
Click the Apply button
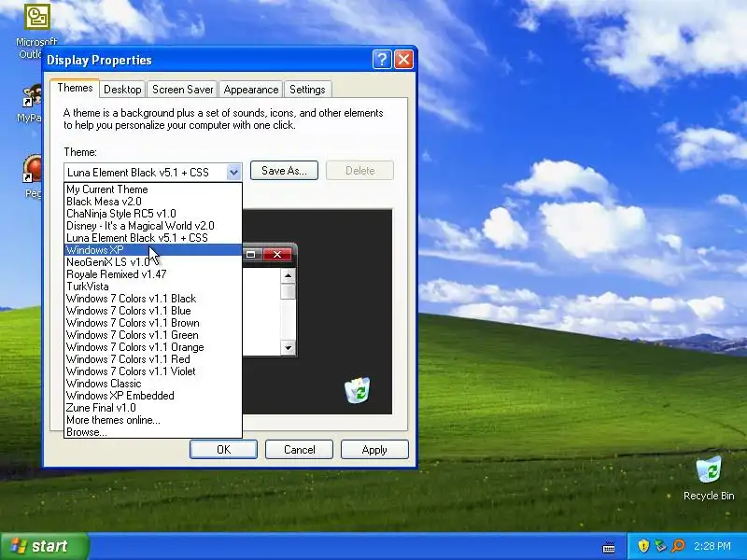(x=374, y=450)
